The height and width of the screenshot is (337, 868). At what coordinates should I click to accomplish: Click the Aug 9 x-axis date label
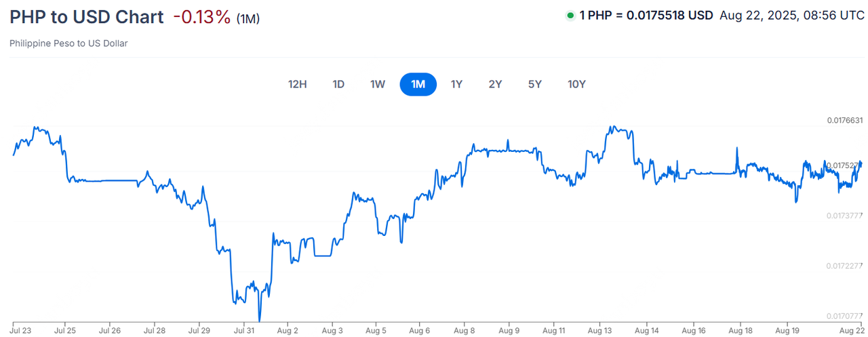pyautogui.click(x=509, y=332)
